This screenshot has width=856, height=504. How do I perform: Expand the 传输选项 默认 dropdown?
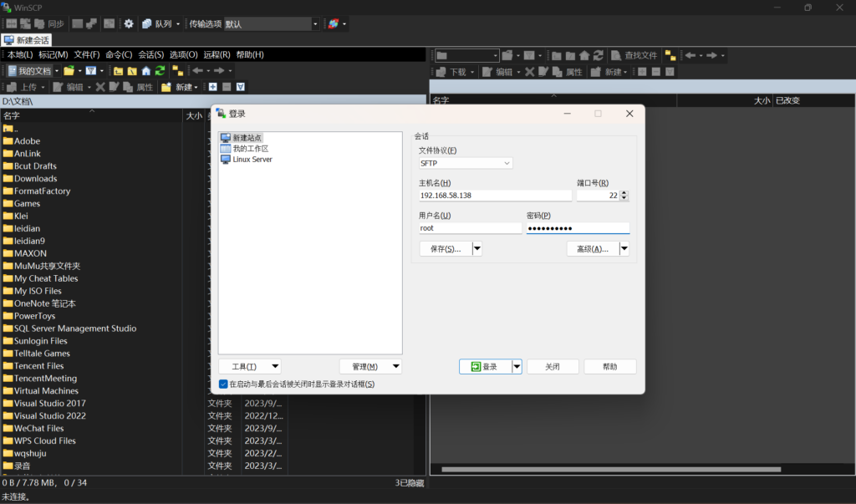[315, 24]
